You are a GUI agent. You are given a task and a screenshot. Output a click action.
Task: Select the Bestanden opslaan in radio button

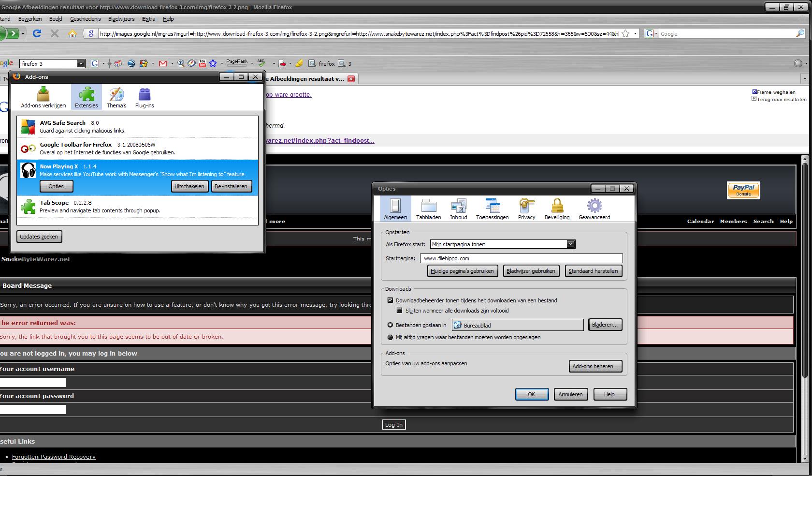click(x=390, y=325)
